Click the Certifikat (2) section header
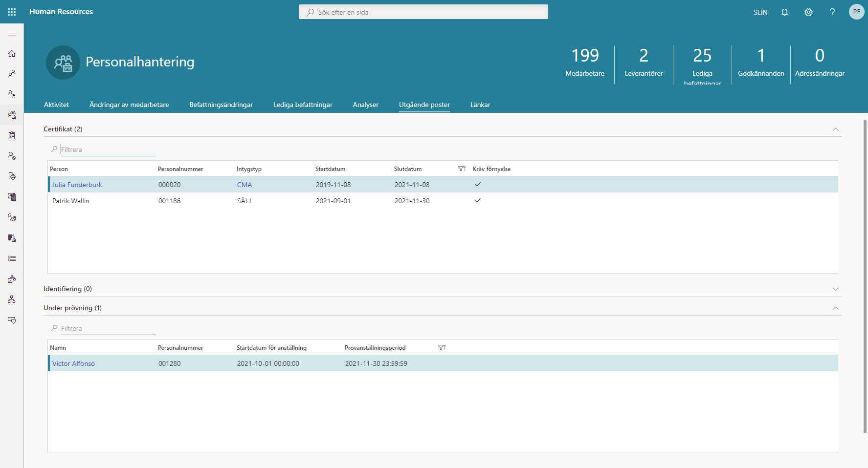 click(63, 129)
